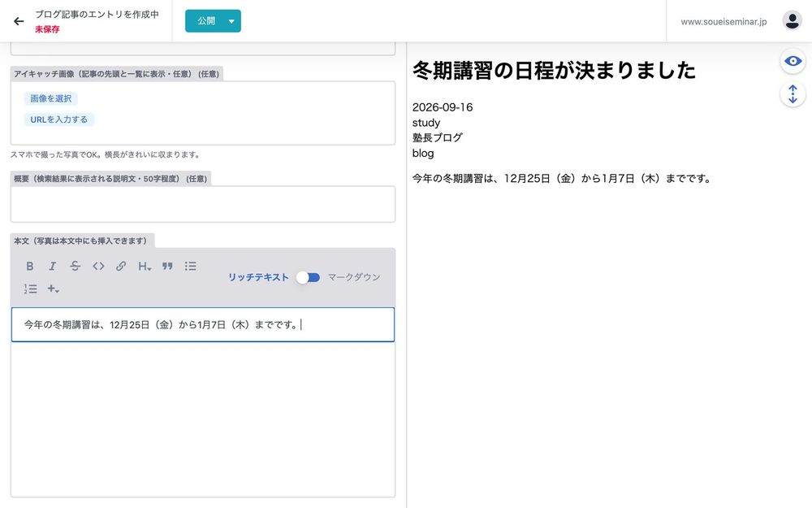
Task: Toggle the preview pane eye icon
Action: [793, 61]
